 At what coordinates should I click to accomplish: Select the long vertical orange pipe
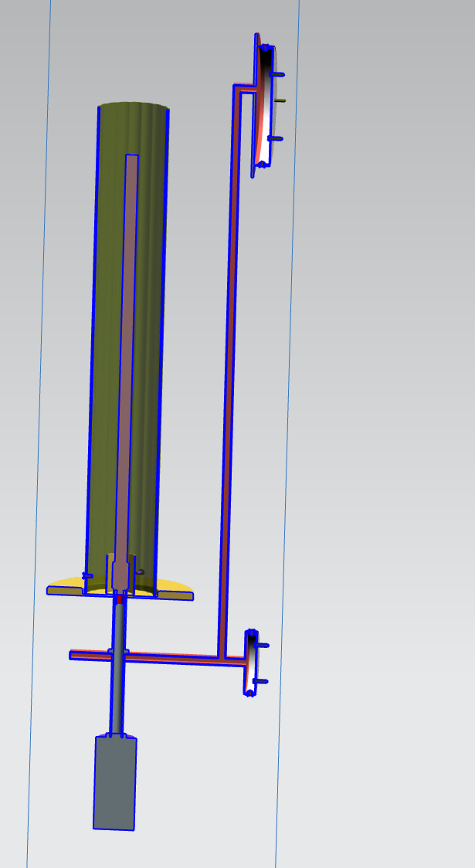coord(229,371)
